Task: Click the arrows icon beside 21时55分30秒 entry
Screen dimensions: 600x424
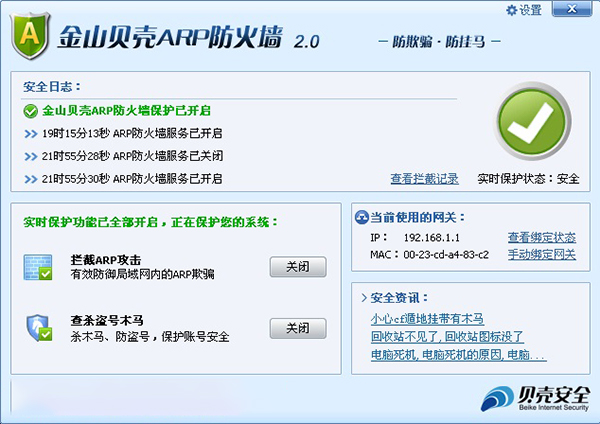Action: click(31, 179)
